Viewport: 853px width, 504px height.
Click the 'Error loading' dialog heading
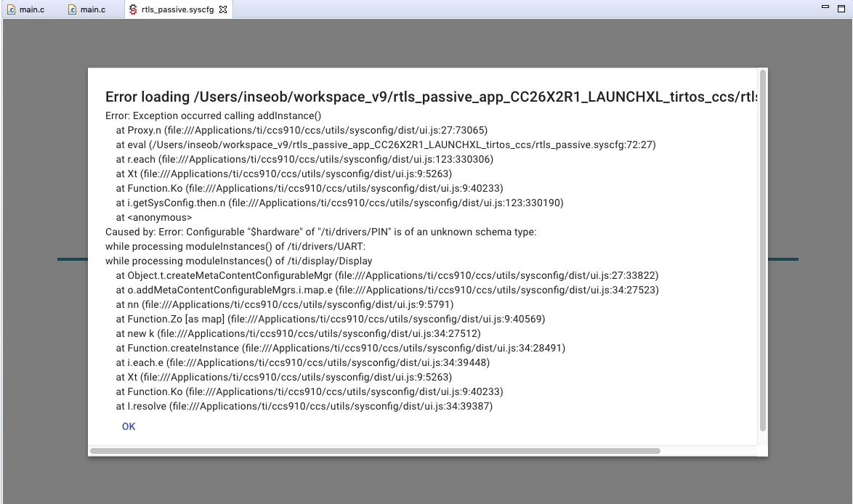(x=431, y=97)
